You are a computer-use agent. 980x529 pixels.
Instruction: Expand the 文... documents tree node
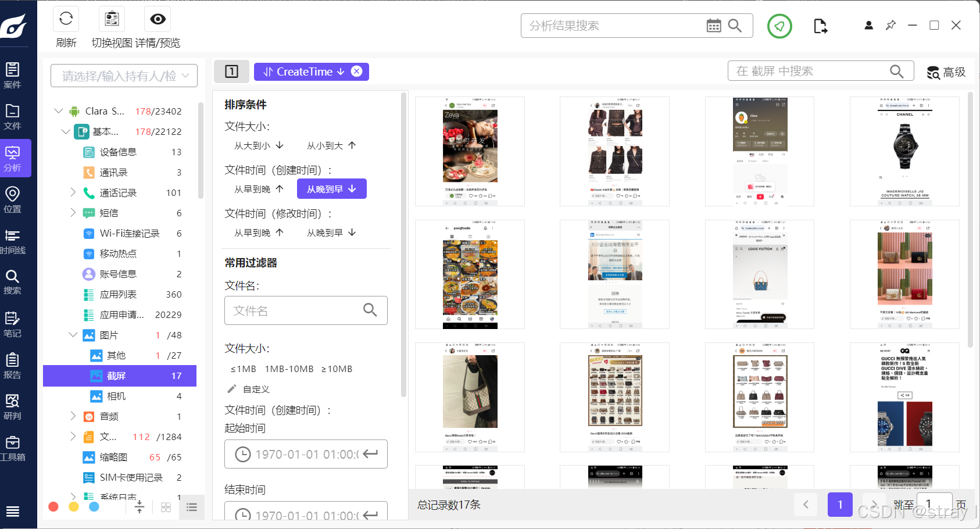(x=73, y=436)
